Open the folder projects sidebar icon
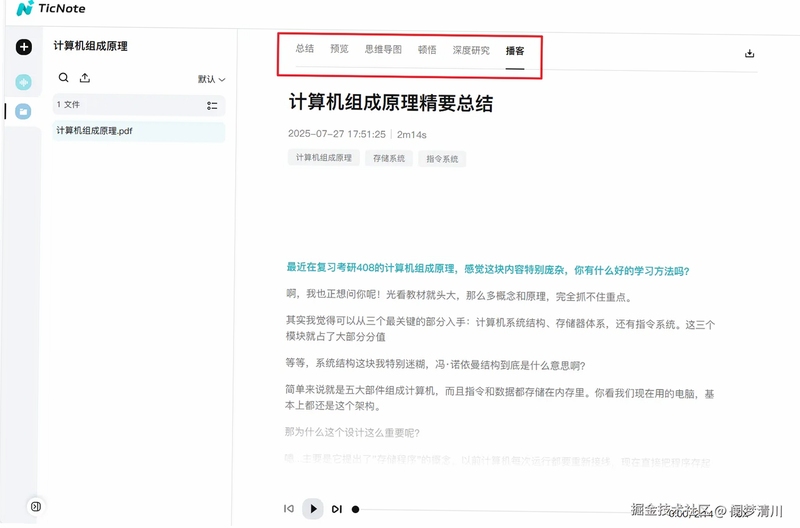Image resolution: width=800 pixels, height=528 pixels. pyautogui.click(x=23, y=111)
